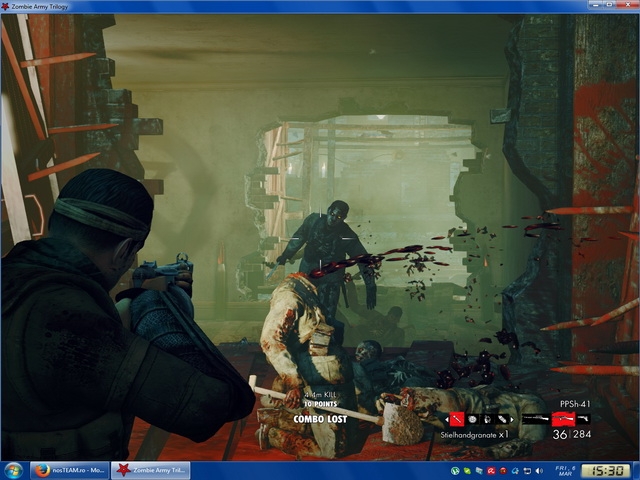640x480 pixels.
Task: Open the speaker volume tray icon
Action: (x=540, y=471)
